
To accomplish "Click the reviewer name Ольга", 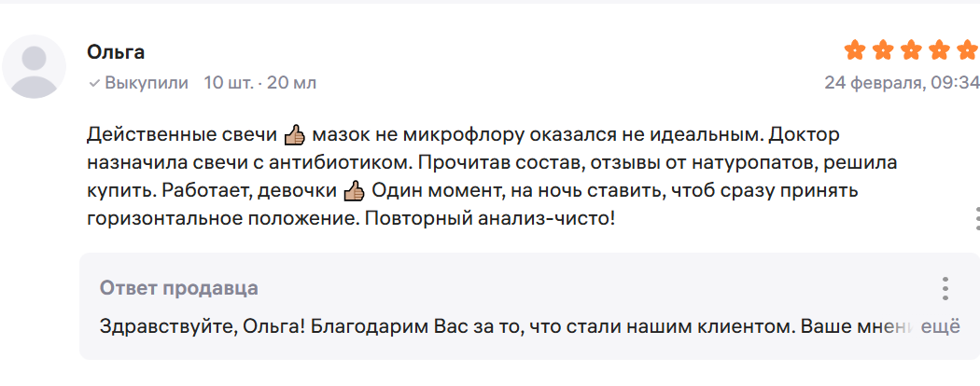I will [116, 51].
